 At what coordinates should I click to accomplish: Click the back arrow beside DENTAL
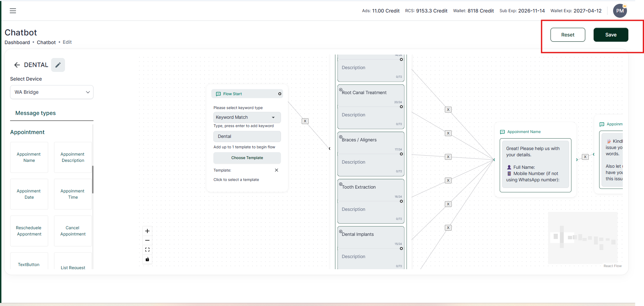[x=17, y=65]
